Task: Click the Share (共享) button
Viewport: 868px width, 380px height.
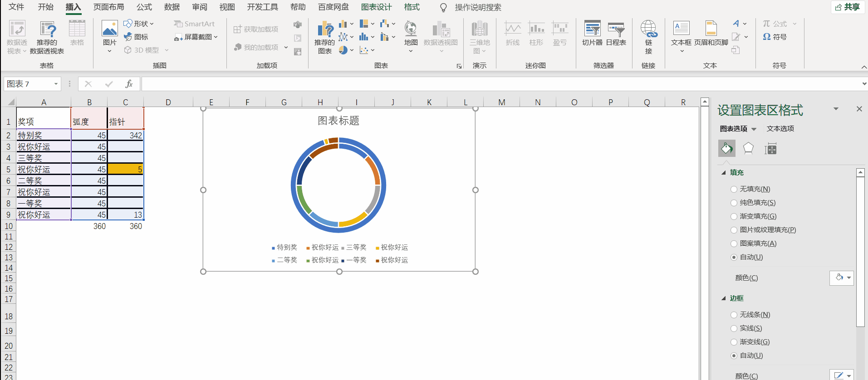Action: (848, 7)
